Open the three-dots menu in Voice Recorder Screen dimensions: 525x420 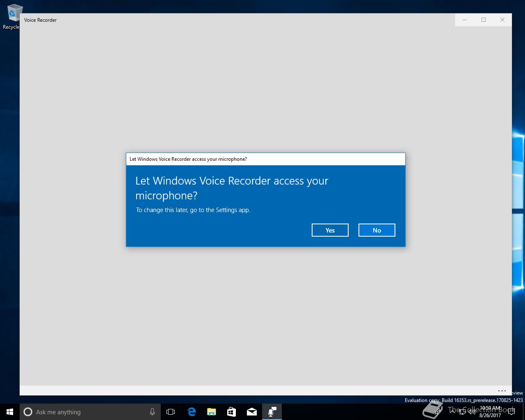point(502,390)
